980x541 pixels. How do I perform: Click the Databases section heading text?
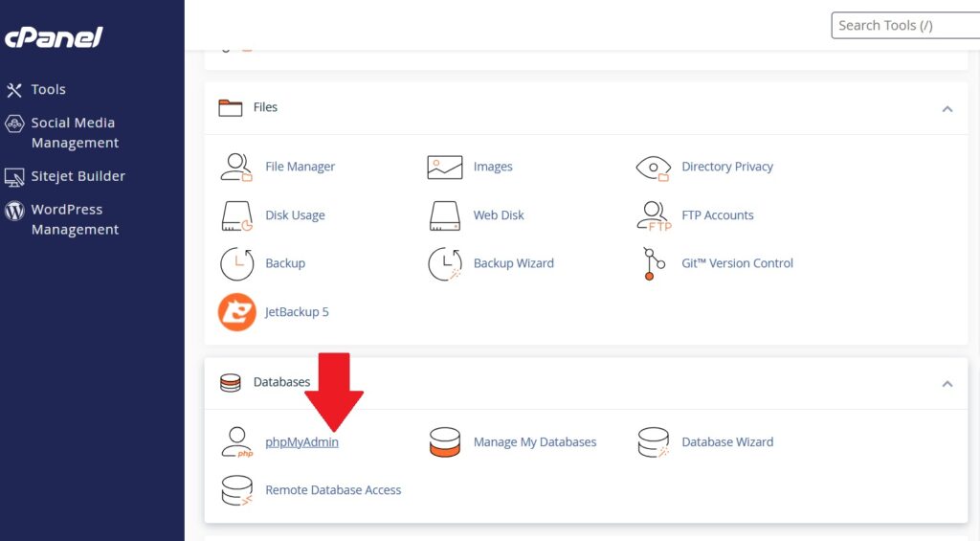point(281,382)
